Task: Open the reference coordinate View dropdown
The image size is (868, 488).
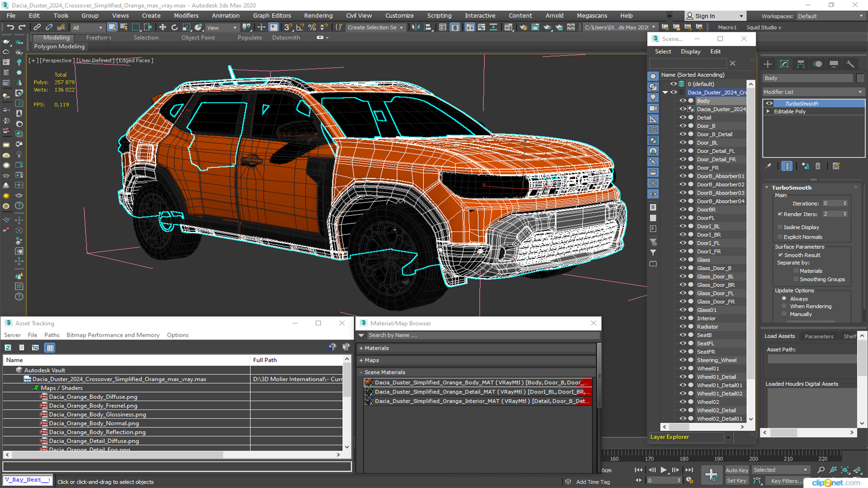Action: 222,28
